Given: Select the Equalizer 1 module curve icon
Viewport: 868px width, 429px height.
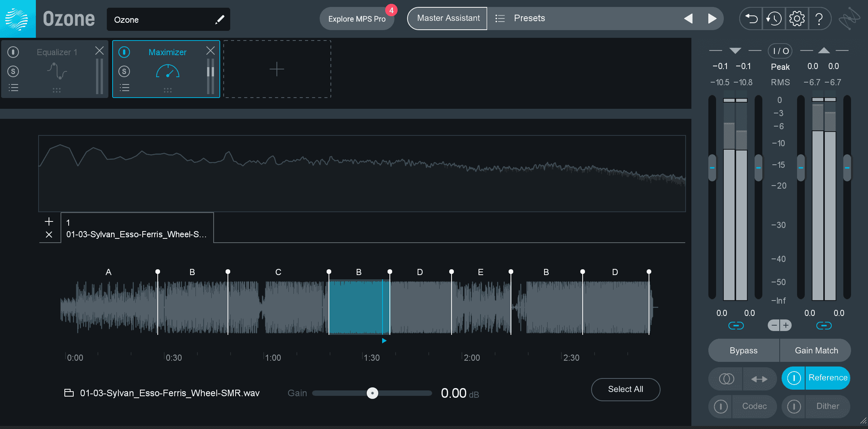Looking at the screenshot, I should pyautogui.click(x=57, y=71).
